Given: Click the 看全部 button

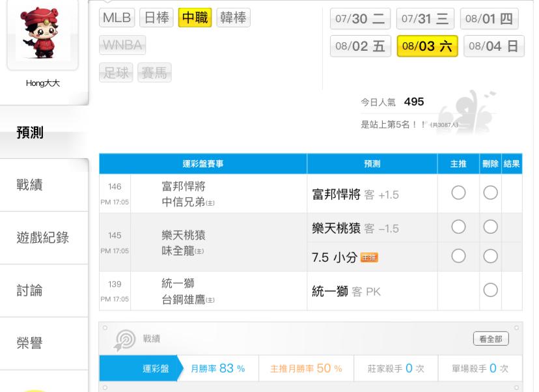Looking at the screenshot, I should tap(491, 339).
